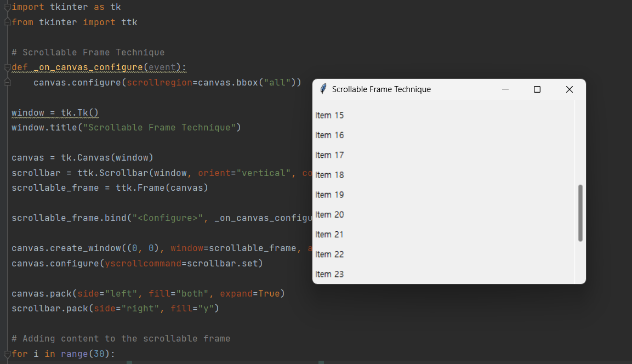Click the Item 21 label

pos(329,234)
